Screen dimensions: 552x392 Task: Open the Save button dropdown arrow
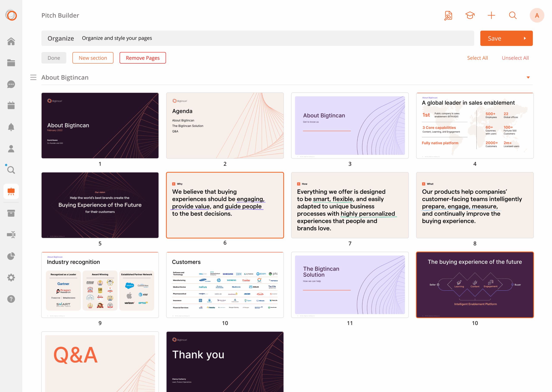525,38
